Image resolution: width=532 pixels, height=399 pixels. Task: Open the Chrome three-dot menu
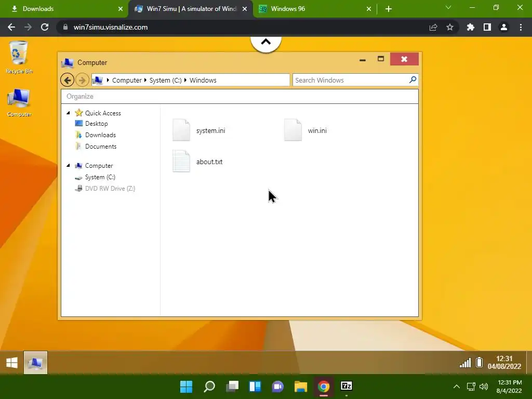tap(521, 27)
